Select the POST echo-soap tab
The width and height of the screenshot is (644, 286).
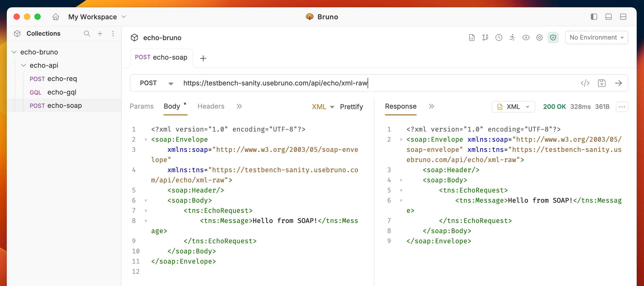click(x=161, y=58)
